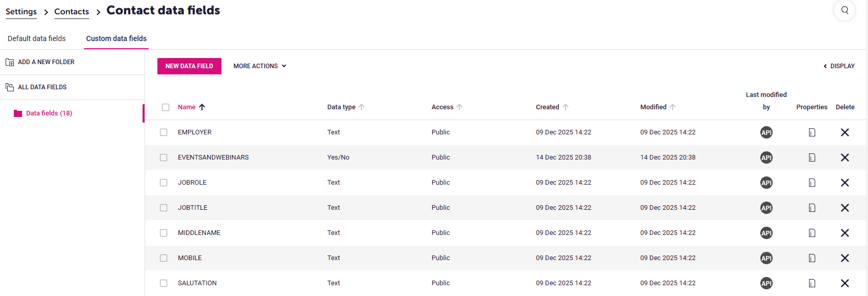This screenshot has height=296, width=868.
Task: Switch to Default data fields tab
Action: coord(36,38)
